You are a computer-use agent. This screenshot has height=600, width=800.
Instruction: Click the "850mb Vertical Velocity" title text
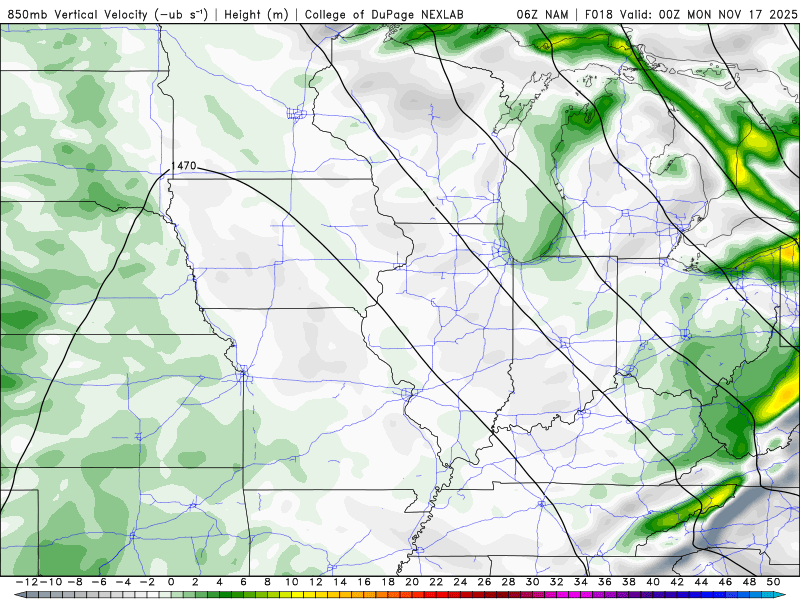[78, 15]
